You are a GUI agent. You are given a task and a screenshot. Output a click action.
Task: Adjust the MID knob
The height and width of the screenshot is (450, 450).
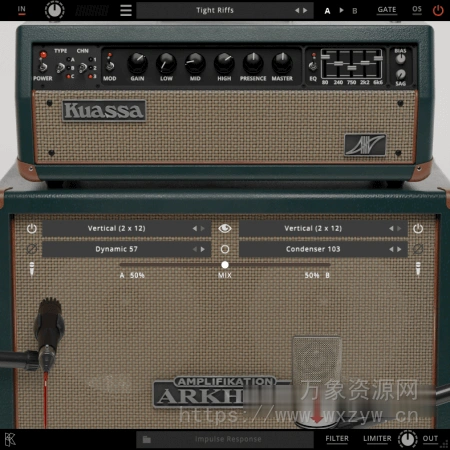click(x=195, y=63)
